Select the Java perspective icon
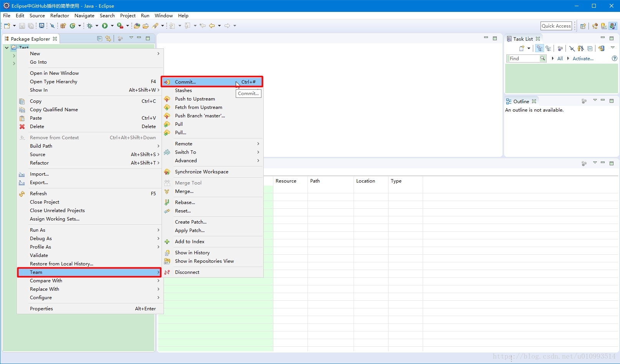Viewport: 620px width, 364px height. [613, 26]
